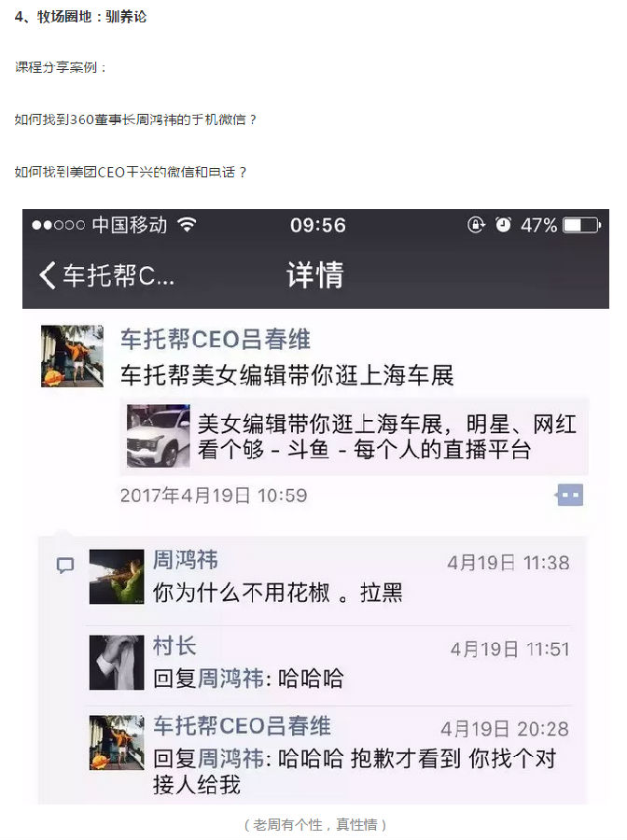Viewport: 627px width, 840px height.
Task: Open the shared link 美女编辑带你逛上海车展 card
Action: point(355,436)
